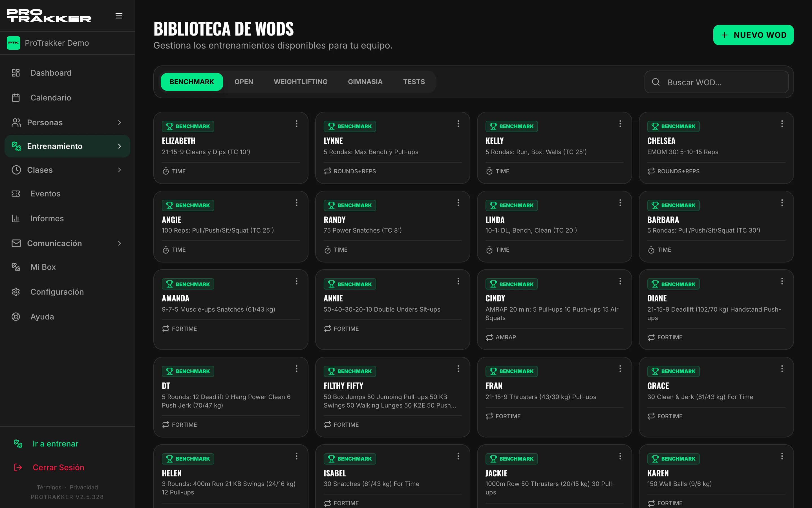The width and height of the screenshot is (812, 508).
Task: Switch to the OPEN tab
Action: (x=244, y=82)
